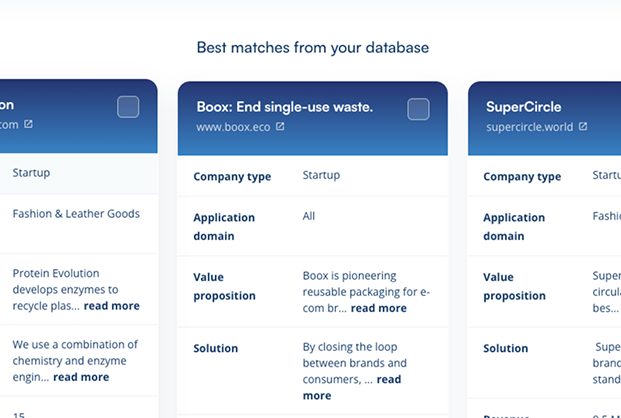Click the 'Best matches from your database' heading
Viewport: 621px width, 418px height.
[x=313, y=48]
